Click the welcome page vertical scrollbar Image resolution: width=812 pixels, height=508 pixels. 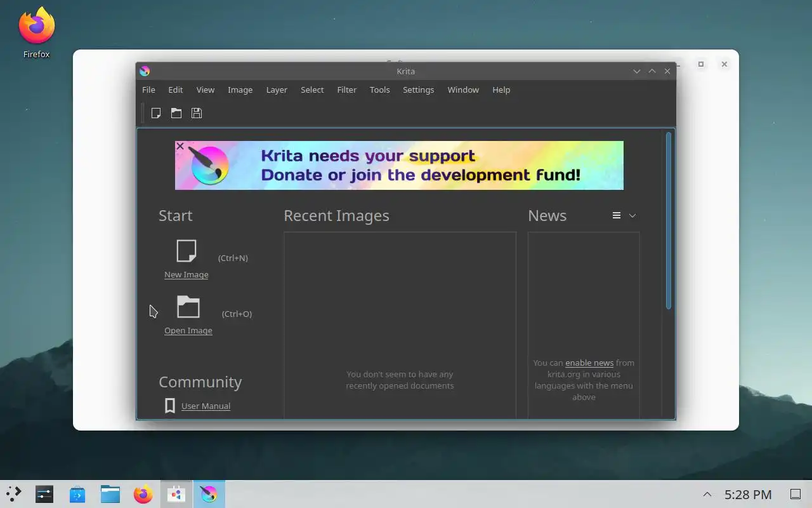click(x=669, y=220)
